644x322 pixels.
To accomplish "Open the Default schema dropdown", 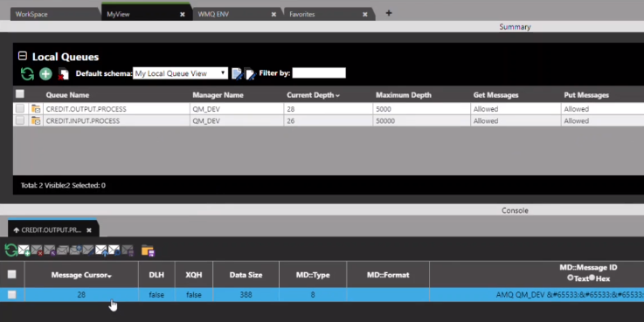I will 180,73.
